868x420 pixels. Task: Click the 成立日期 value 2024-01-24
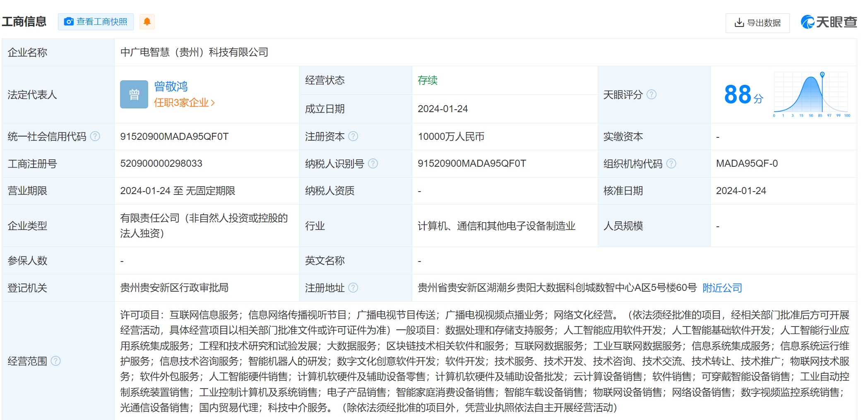pos(442,109)
